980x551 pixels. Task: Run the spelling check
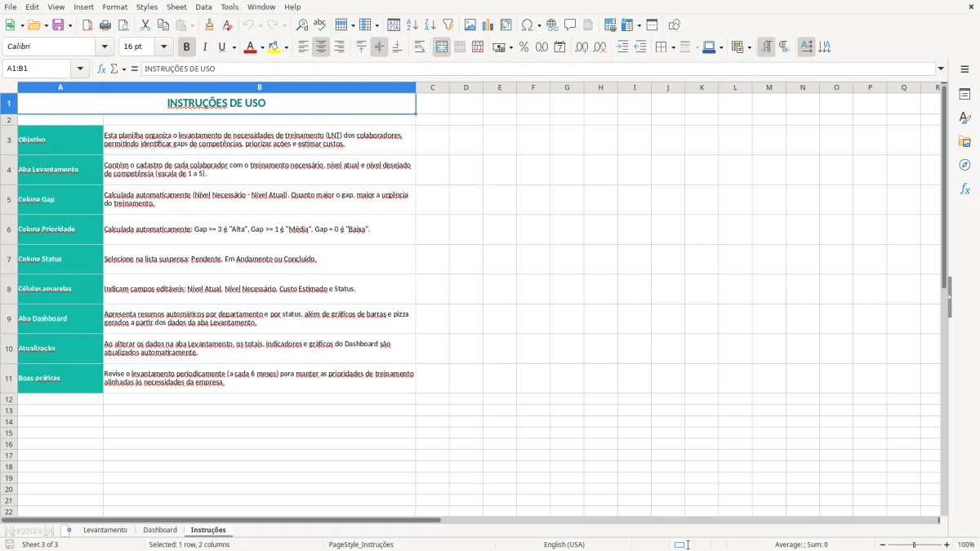coord(320,25)
